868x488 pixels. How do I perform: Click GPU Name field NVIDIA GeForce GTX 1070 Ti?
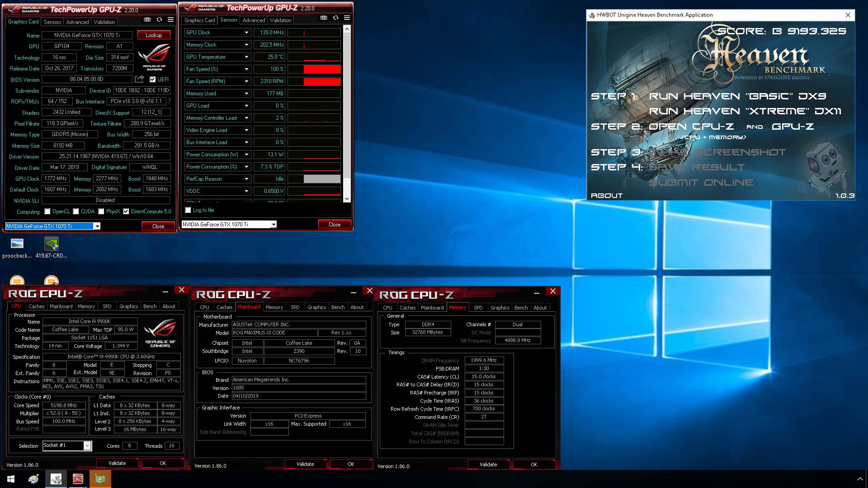coord(87,35)
